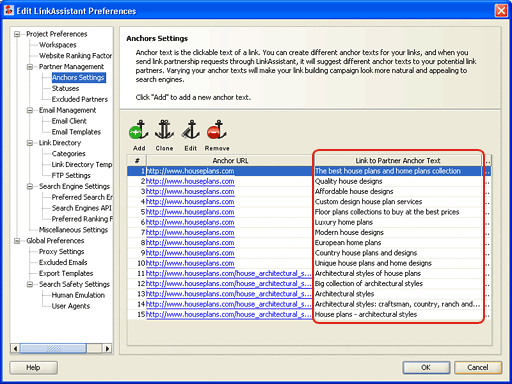Open Preferred Search Engines item
Screen dimensions: 512x384
(x=82, y=197)
